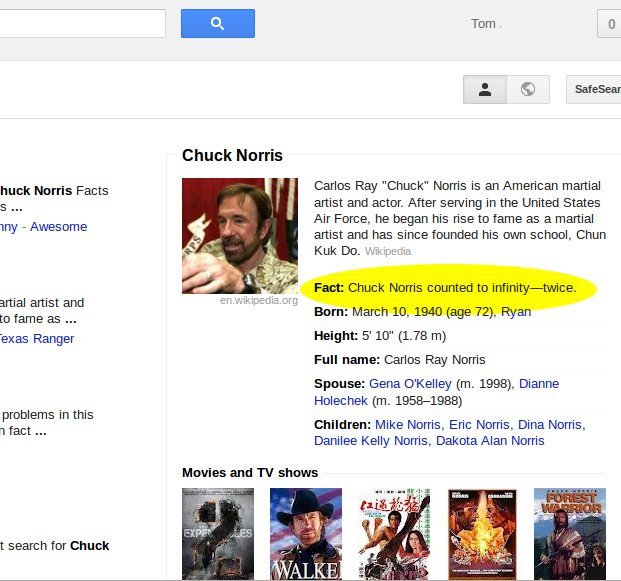Viewport: 621px width, 581px height.
Task: Open the Chuck Norris portrait photo
Action: tap(240, 236)
